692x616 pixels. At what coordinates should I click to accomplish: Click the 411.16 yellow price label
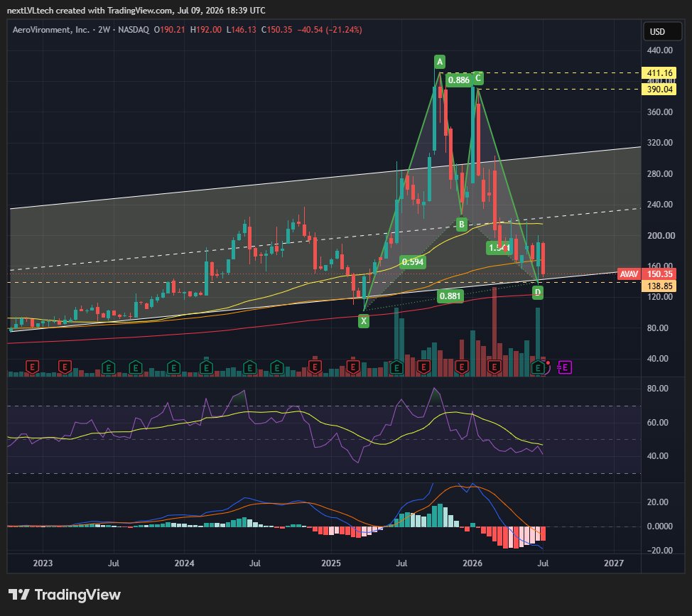(x=660, y=72)
